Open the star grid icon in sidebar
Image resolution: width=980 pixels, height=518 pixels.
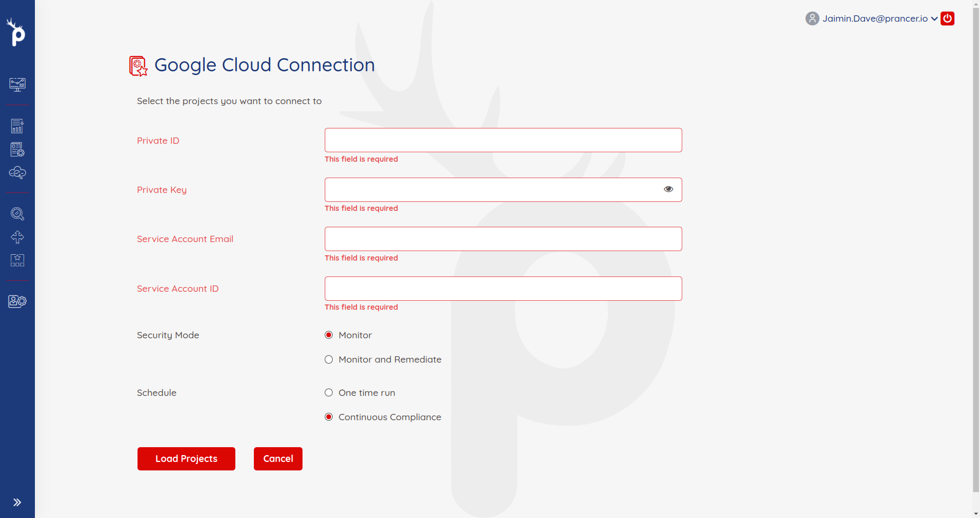[17, 260]
